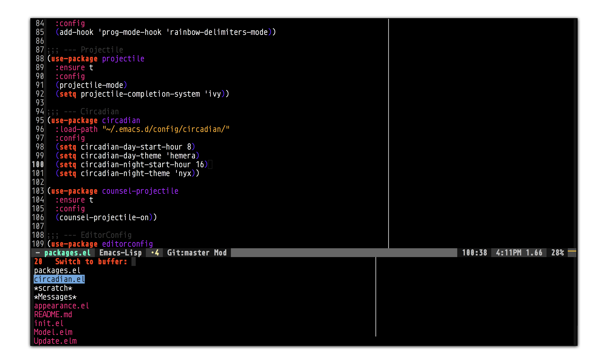Select init.el in the buffer list
The image size is (608, 364).
pyautogui.click(x=49, y=323)
